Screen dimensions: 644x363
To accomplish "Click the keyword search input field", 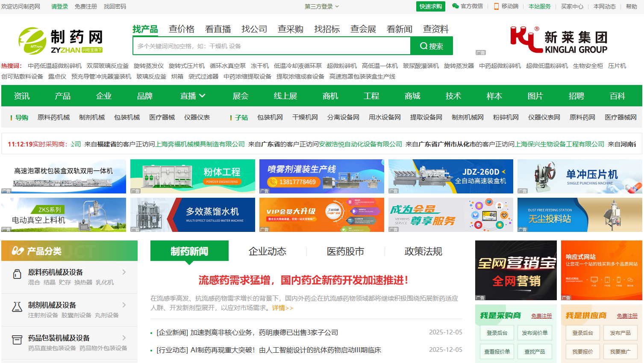I will coord(271,46).
